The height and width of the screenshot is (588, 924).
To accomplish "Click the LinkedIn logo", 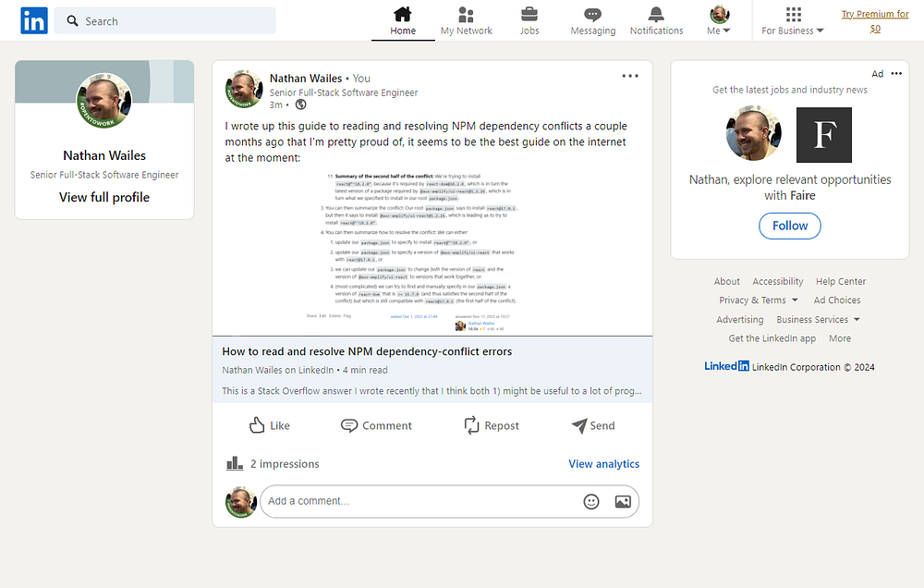I will pyautogui.click(x=34, y=20).
